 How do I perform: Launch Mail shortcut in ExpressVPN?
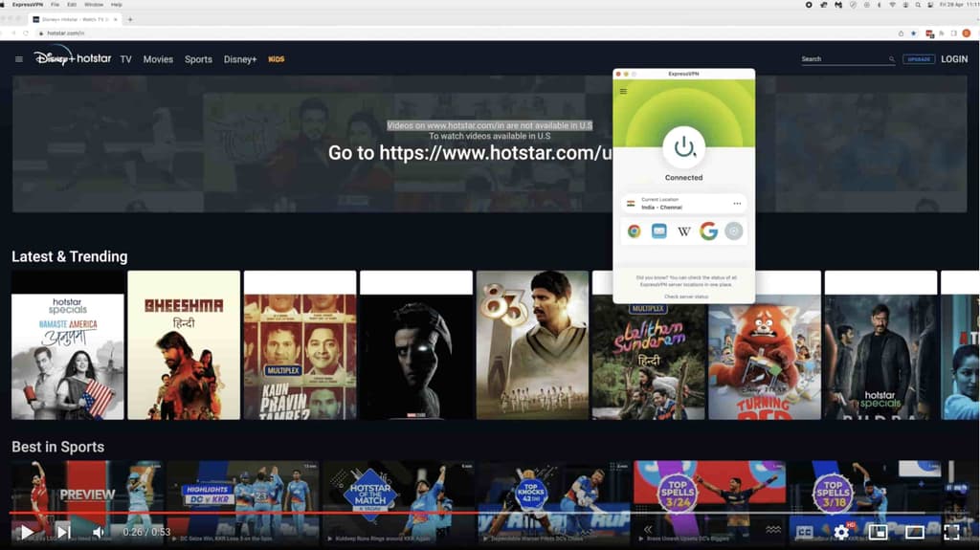[658, 231]
